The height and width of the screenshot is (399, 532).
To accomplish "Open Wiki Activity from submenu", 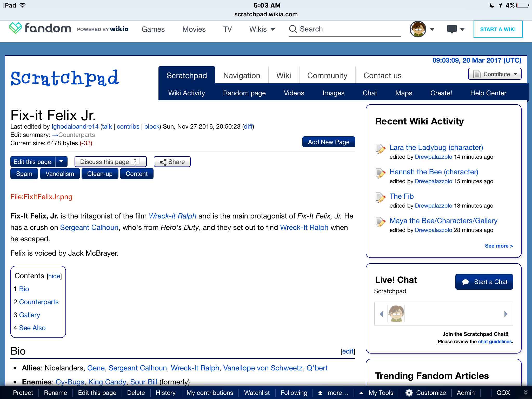I will [x=187, y=93].
